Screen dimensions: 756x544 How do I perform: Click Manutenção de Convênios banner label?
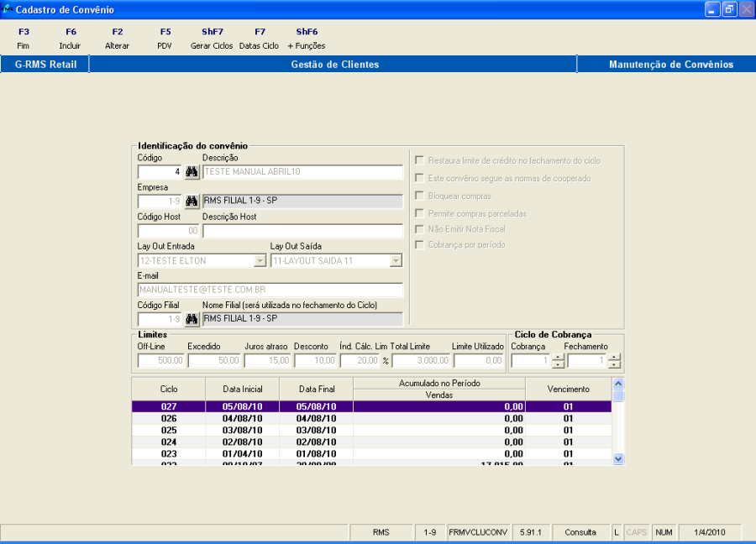671,65
